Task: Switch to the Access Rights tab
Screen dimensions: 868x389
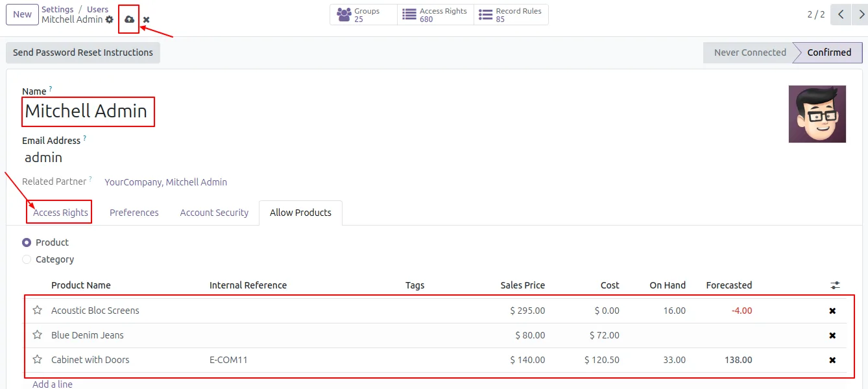Action: click(x=60, y=213)
